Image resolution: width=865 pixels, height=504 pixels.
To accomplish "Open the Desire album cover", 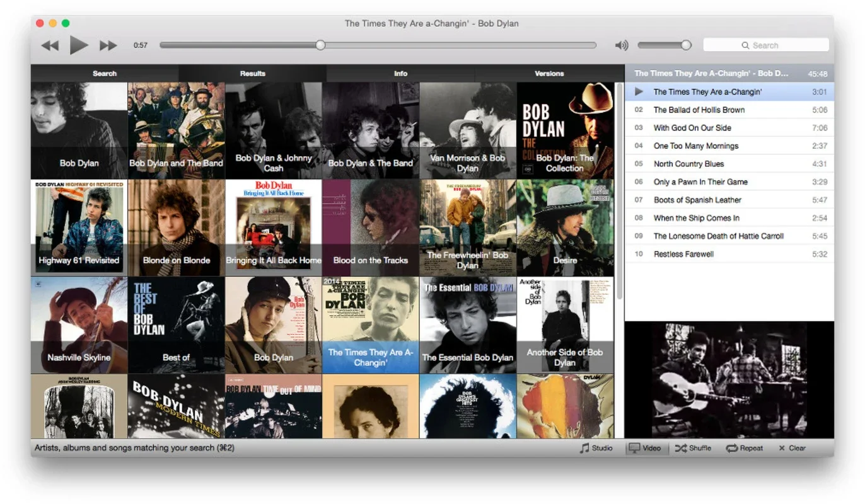I will coord(566,228).
